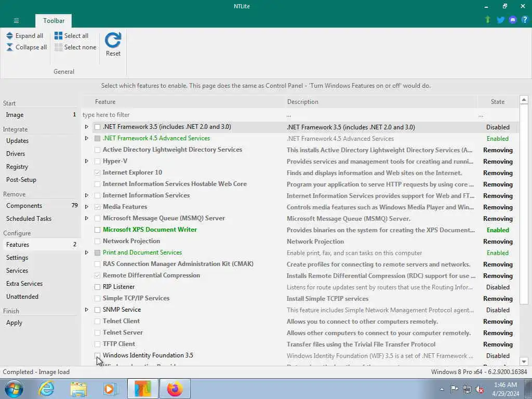The height and width of the screenshot is (399, 532).
Task: Expand the Media Features node
Action: pyautogui.click(x=87, y=207)
